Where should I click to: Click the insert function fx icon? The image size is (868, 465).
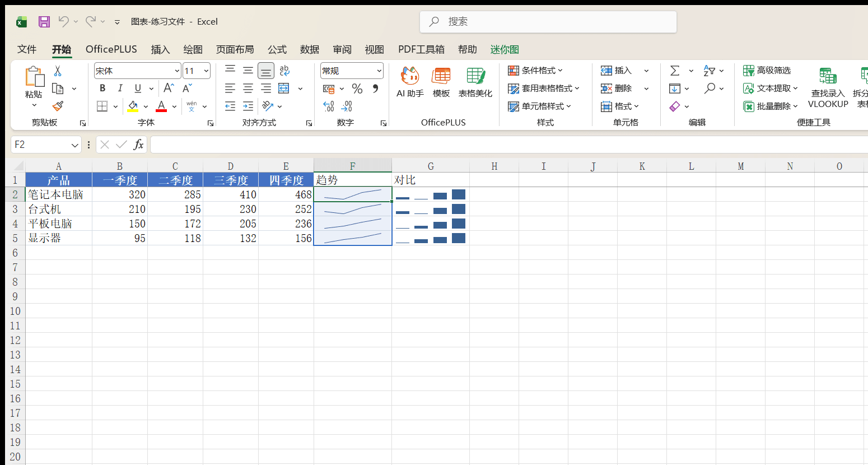(138, 145)
